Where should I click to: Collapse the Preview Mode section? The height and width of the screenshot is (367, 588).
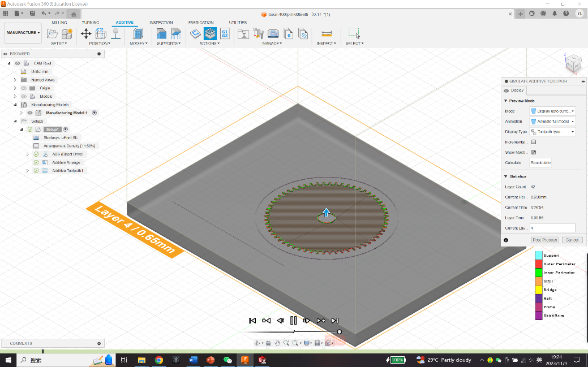(x=505, y=101)
